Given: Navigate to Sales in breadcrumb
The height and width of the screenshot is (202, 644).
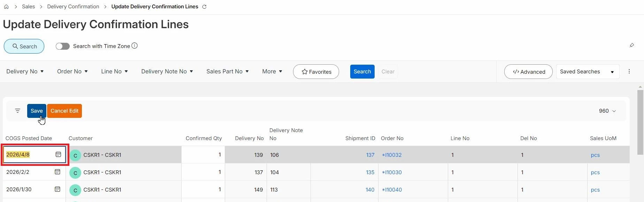Looking at the screenshot, I should pyautogui.click(x=28, y=7).
